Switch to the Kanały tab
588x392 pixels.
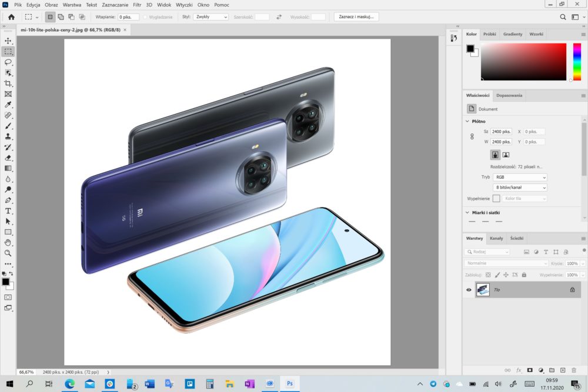coord(496,239)
